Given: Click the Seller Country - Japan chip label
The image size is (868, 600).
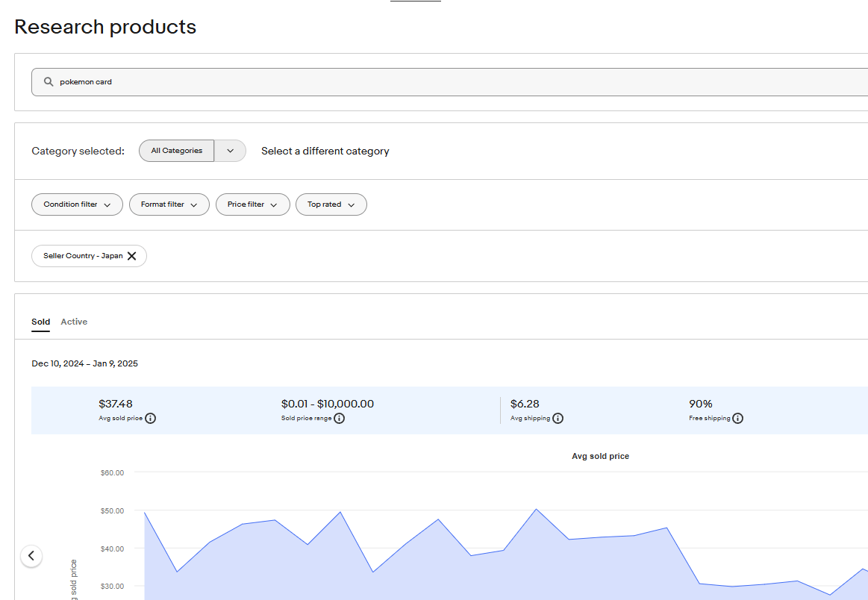Looking at the screenshot, I should 82,256.
